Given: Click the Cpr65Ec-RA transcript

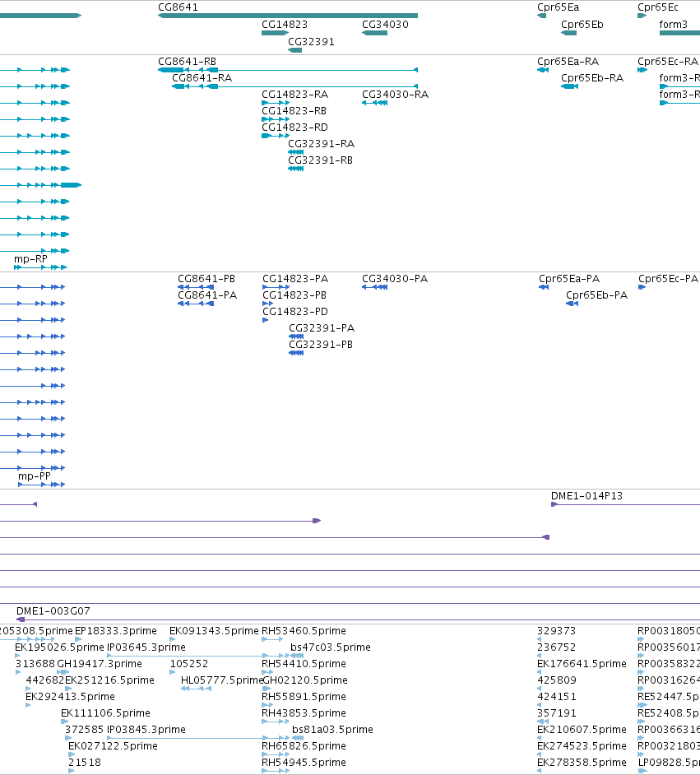Looking at the screenshot, I should [x=642, y=70].
